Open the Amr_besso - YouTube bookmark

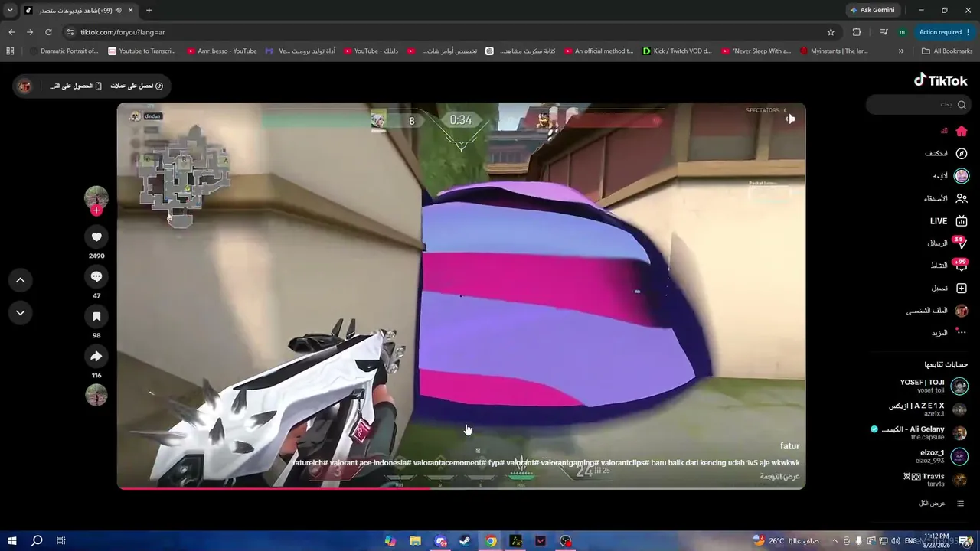click(x=222, y=51)
